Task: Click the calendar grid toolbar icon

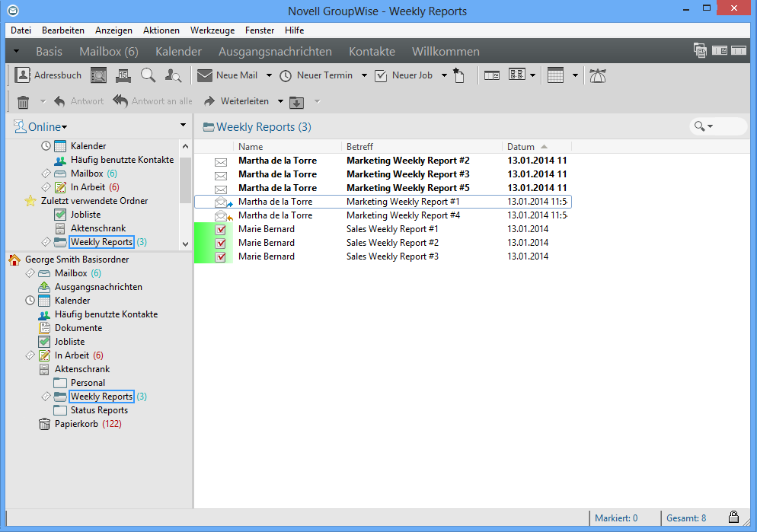Action: pyautogui.click(x=556, y=75)
